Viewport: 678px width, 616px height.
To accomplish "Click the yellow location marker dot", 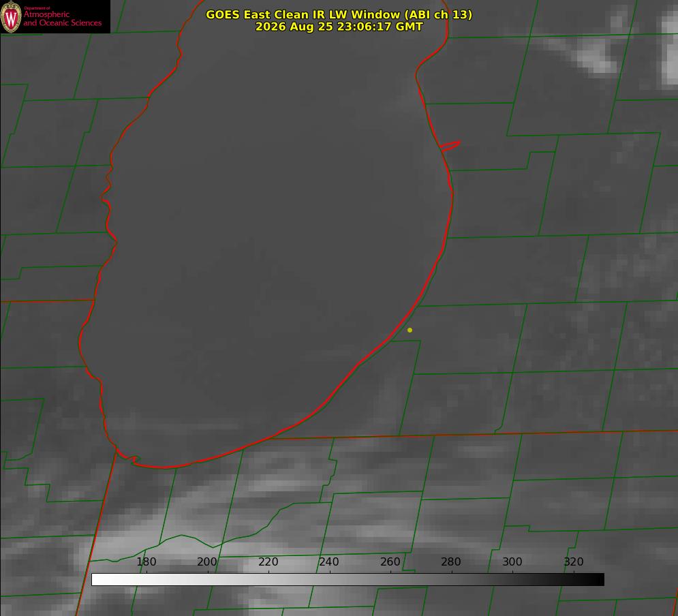I will click(x=410, y=330).
